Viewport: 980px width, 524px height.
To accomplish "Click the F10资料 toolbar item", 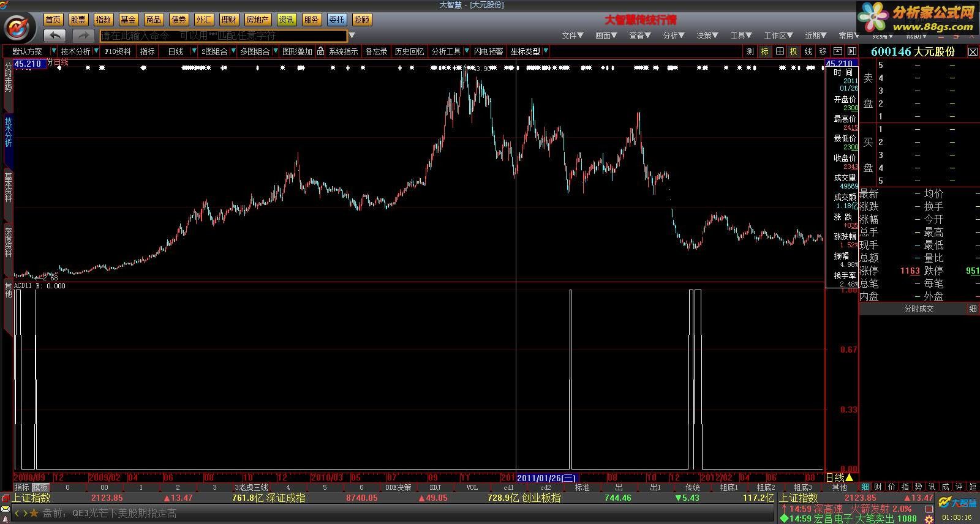I will pyautogui.click(x=118, y=51).
